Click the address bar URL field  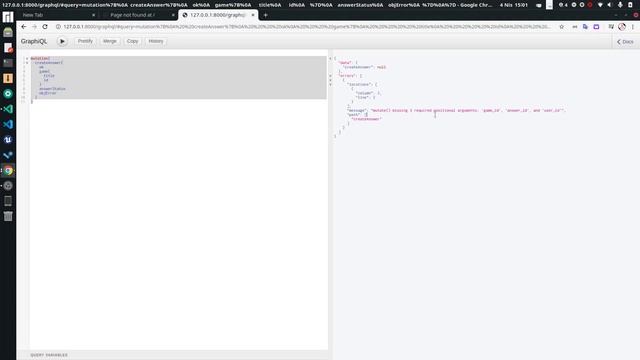pyautogui.click(x=306, y=27)
